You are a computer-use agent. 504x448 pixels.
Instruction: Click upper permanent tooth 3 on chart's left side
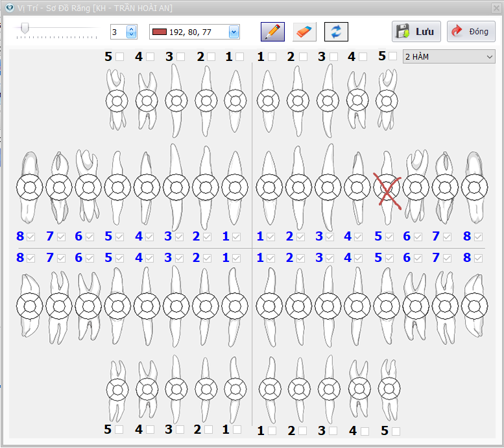point(176,187)
